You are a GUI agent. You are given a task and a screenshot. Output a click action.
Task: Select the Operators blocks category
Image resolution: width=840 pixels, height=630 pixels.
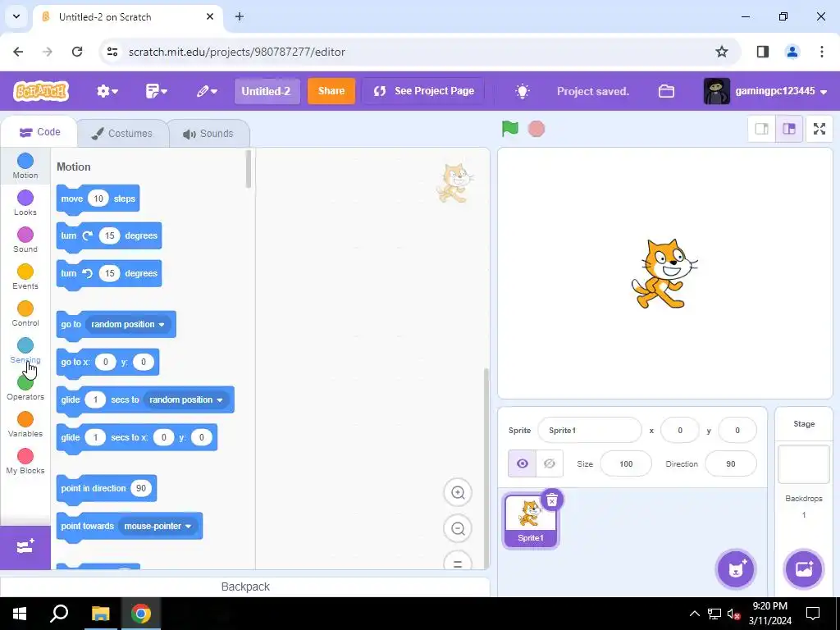coord(25,387)
